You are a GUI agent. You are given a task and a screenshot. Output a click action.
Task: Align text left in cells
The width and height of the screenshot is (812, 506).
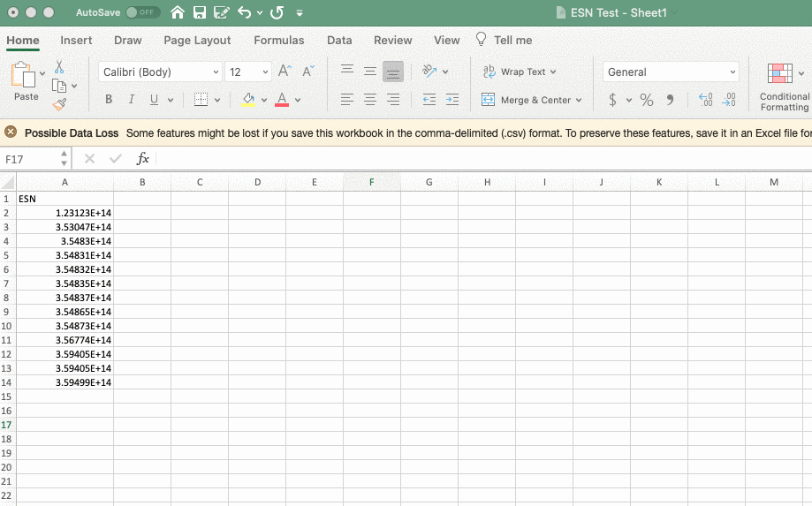tap(347, 99)
